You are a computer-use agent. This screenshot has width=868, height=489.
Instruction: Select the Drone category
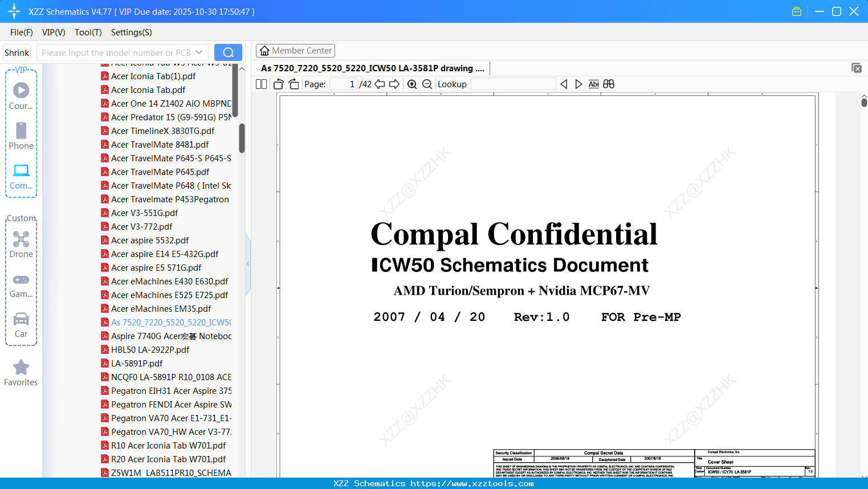click(21, 244)
